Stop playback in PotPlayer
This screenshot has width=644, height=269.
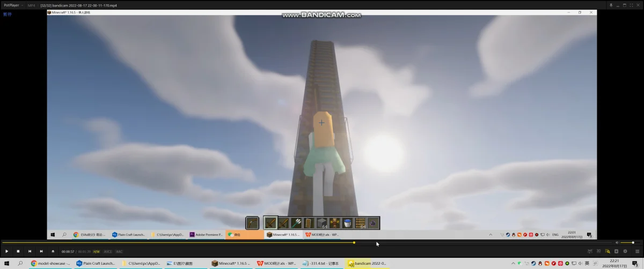pyautogui.click(x=18, y=251)
